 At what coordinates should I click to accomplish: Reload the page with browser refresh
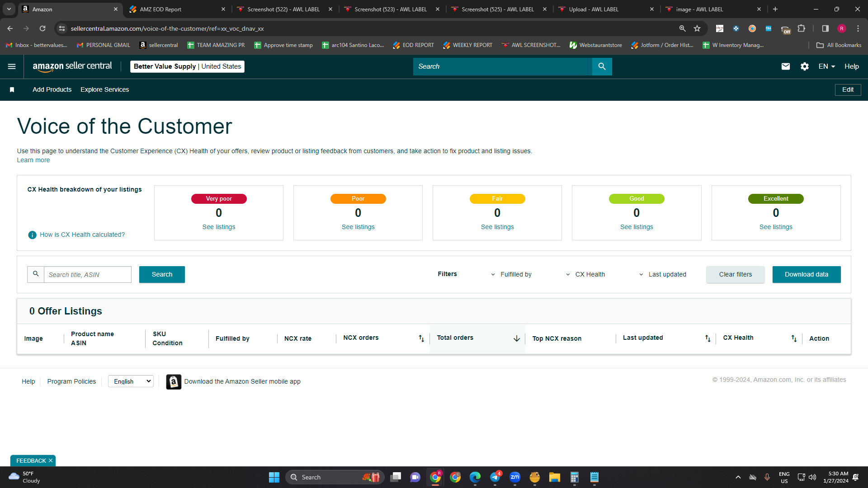pyautogui.click(x=42, y=28)
